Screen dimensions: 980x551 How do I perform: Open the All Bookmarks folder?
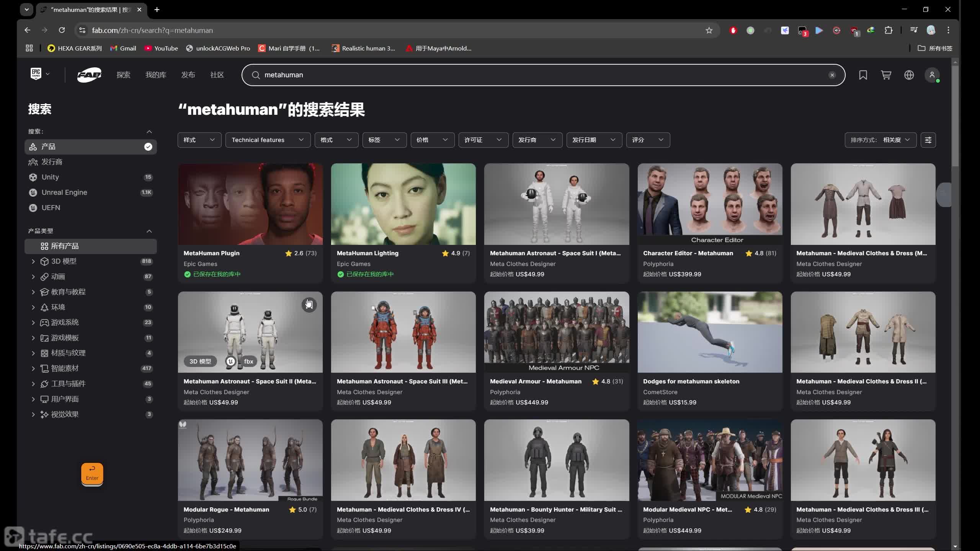point(935,48)
